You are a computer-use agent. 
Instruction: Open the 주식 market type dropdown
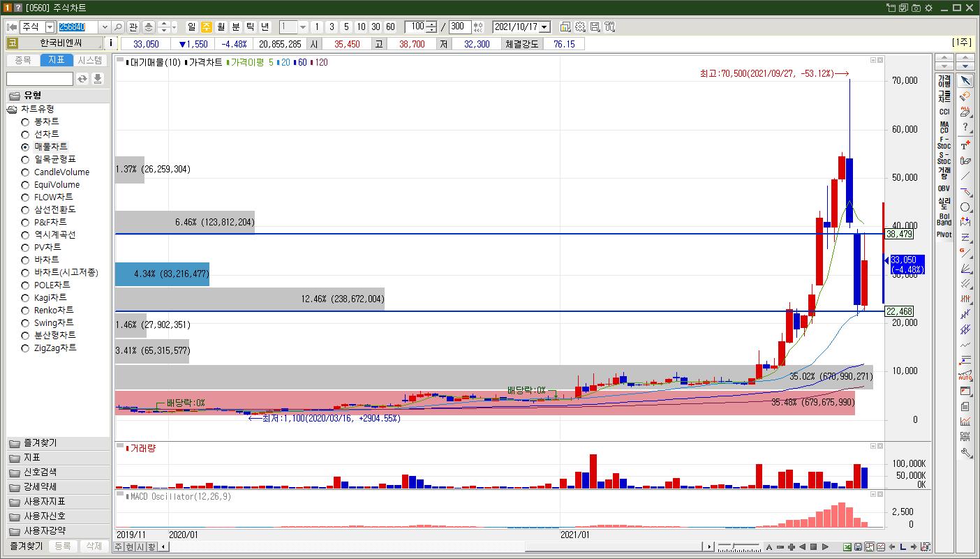point(50,27)
